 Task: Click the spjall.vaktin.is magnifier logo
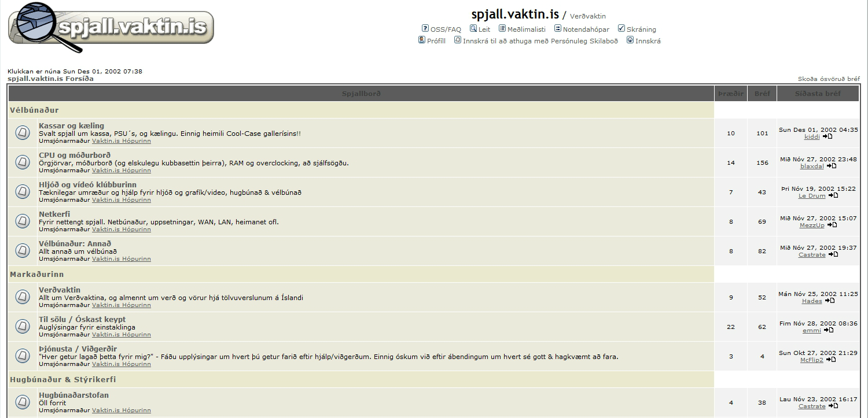(111, 28)
